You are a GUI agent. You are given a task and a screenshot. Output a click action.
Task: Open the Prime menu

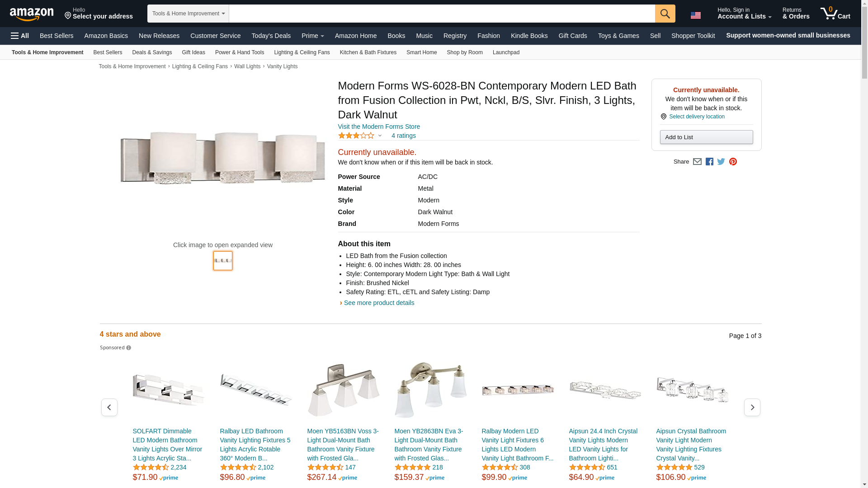312,36
